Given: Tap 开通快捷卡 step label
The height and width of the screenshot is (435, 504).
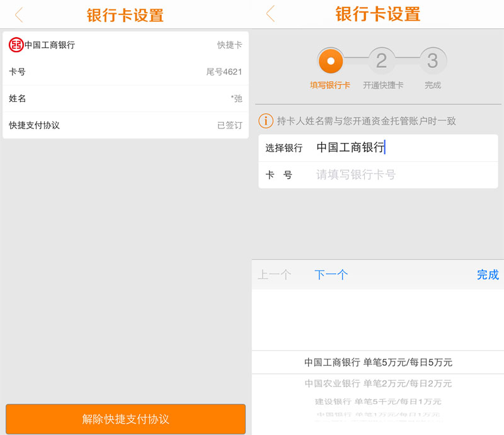Looking at the screenshot, I should pos(383,85).
